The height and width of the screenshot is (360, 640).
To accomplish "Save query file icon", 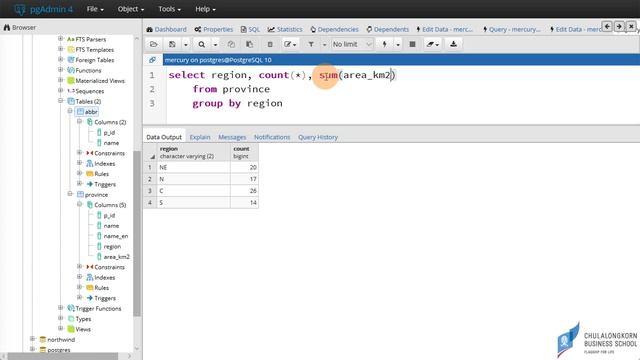I will 172,44.
